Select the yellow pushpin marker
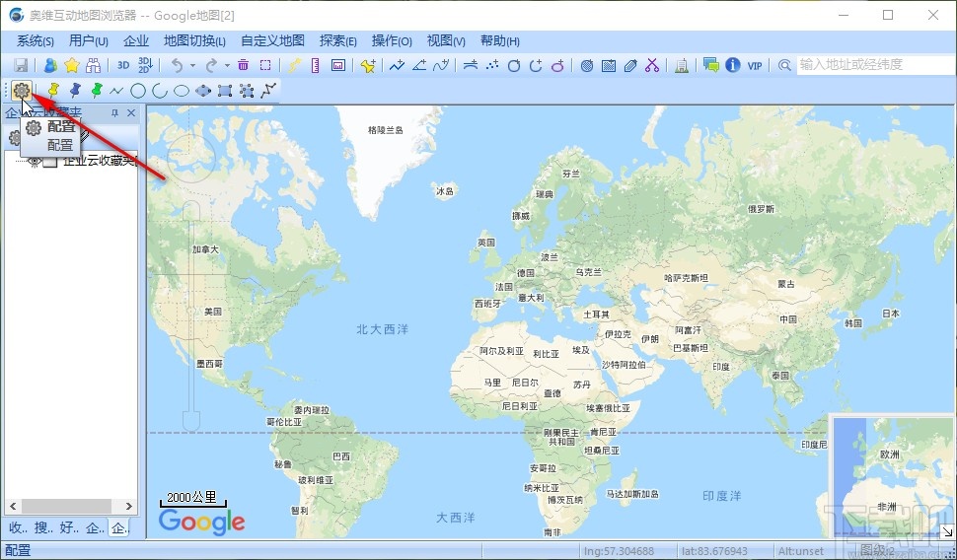Viewport: 957px width, 560px height. coord(53,91)
